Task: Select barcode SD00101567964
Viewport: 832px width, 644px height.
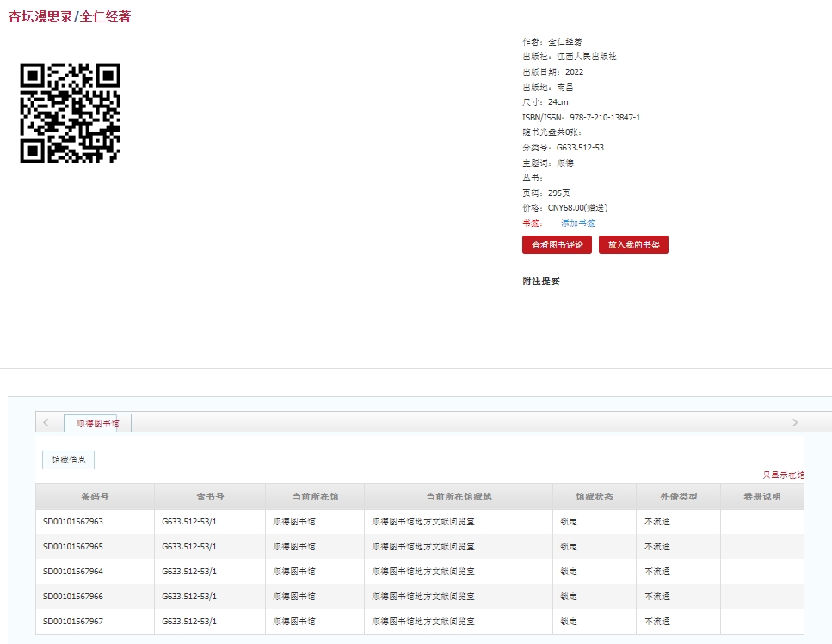Action: pyautogui.click(x=73, y=572)
